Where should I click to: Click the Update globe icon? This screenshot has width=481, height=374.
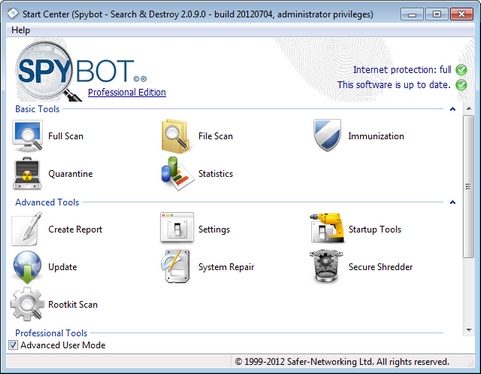(x=27, y=267)
